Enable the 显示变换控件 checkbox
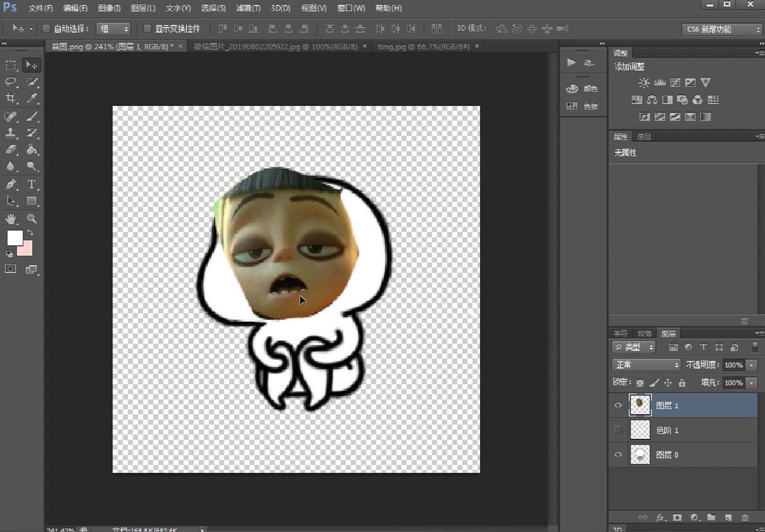 click(x=147, y=28)
